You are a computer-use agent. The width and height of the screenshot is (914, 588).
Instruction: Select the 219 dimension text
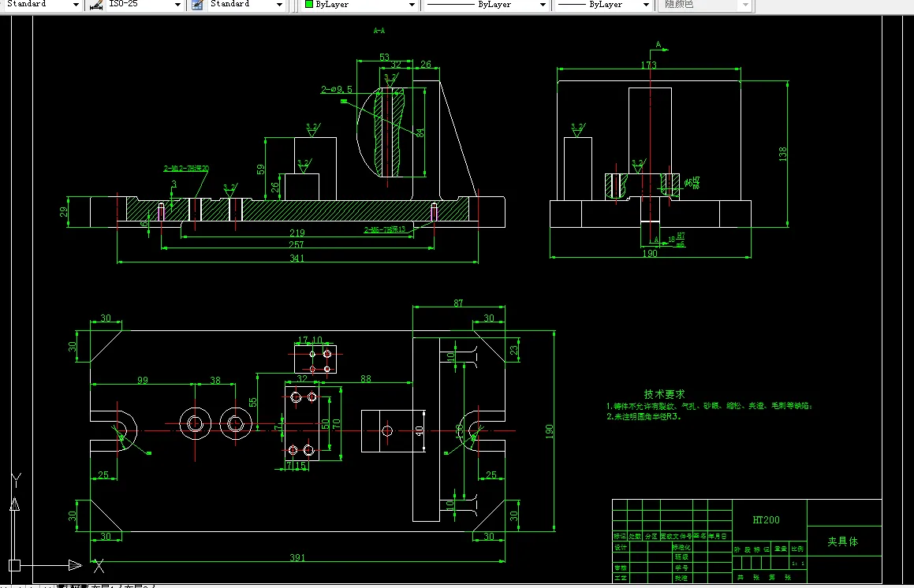pos(297,233)
